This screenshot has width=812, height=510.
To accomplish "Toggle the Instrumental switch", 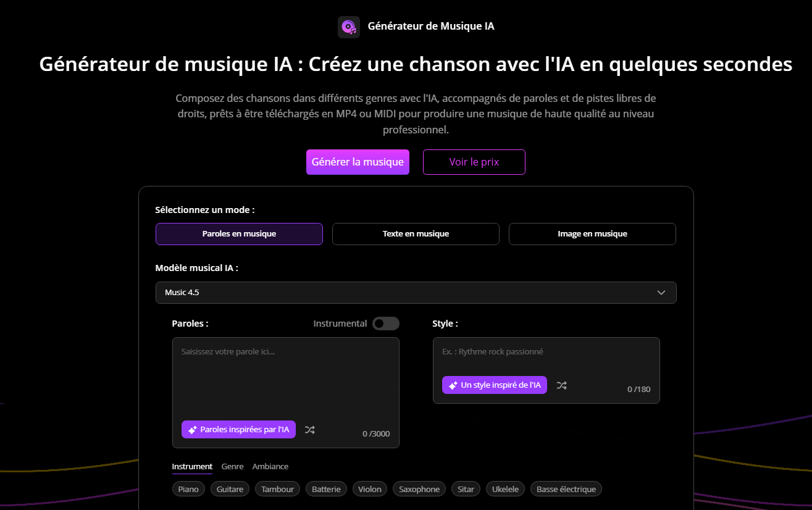I will 385,323.
